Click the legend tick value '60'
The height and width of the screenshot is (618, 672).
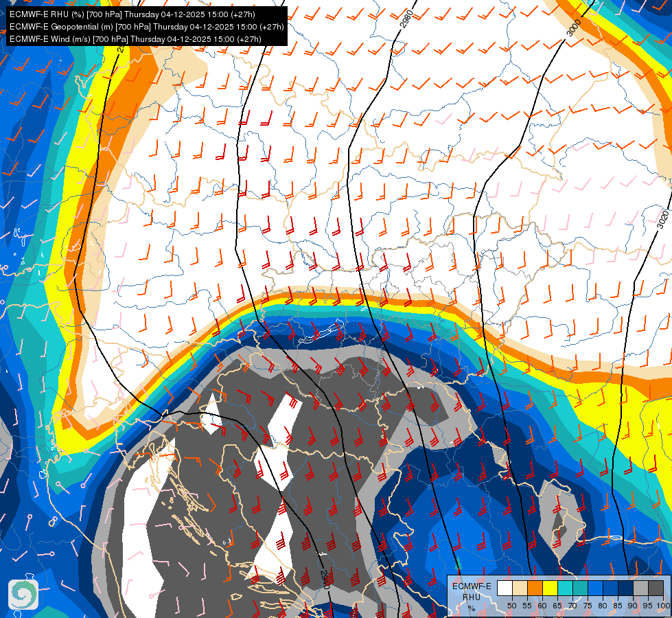coord(542,606)
